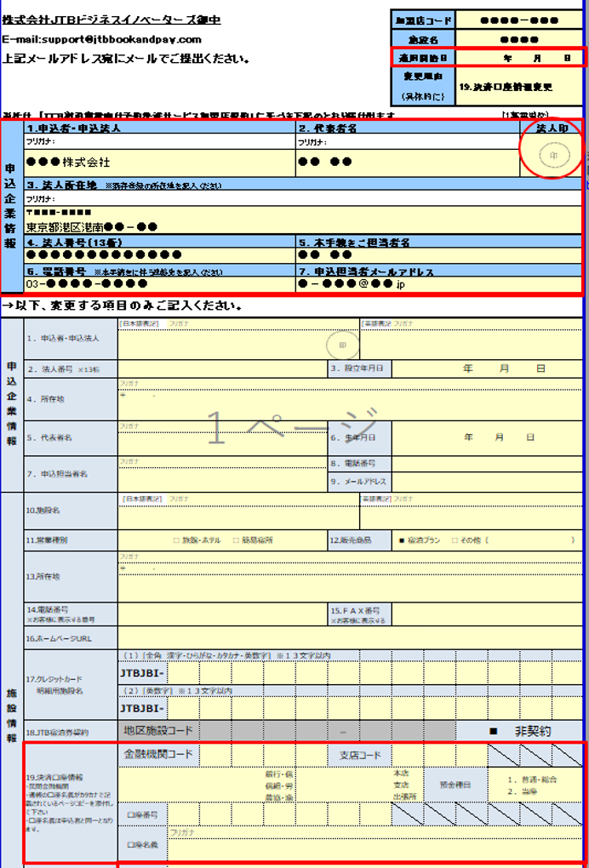Click the 預金種目 label cell
This screenshot has width=589, height=868.
[x=455, y=785]
